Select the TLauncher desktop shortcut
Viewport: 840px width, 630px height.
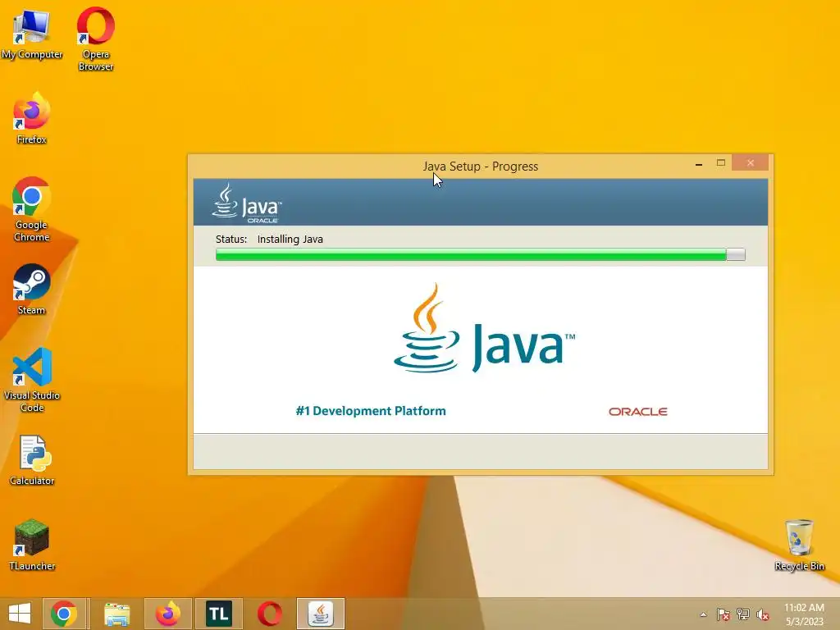point(32,545)
